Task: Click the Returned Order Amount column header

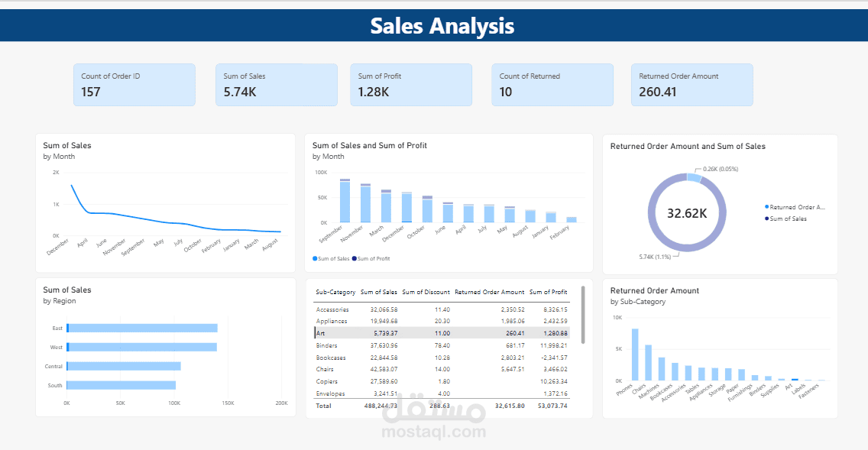Action: (489, 292)
